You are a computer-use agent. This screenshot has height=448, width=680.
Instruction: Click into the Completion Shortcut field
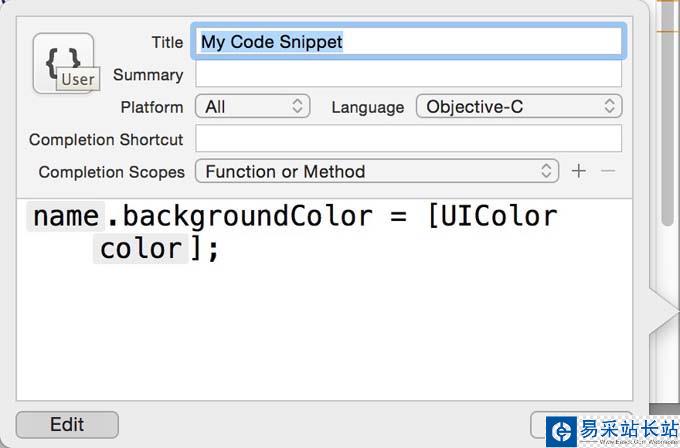tap(408, 139)
